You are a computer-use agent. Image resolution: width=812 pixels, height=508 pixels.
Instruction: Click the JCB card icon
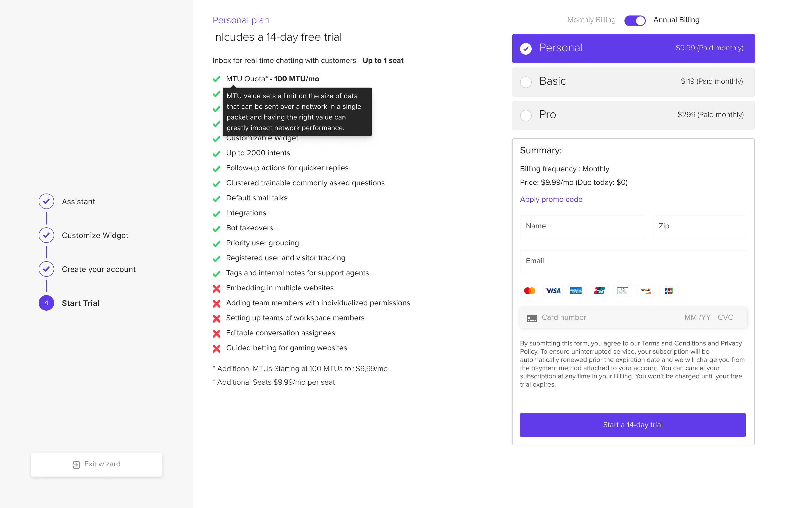pos(669,291)
